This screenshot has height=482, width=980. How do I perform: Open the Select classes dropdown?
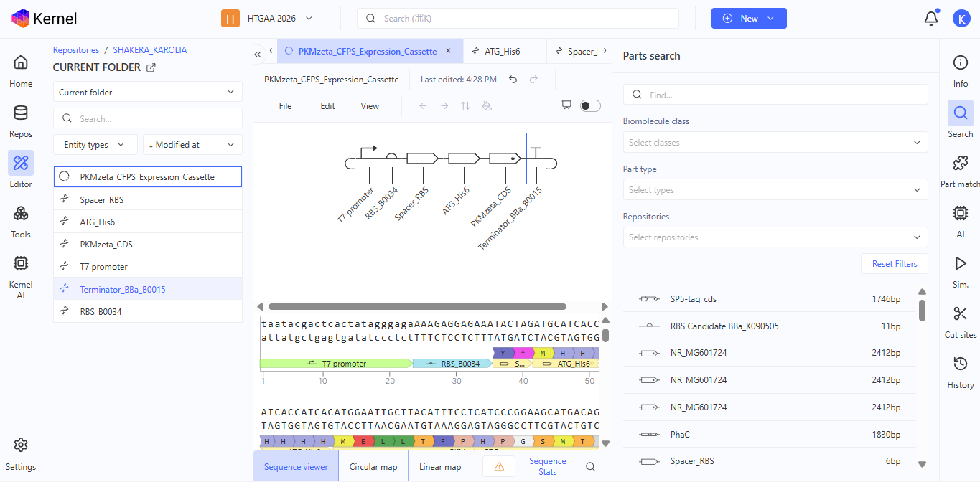click(775, 142)
